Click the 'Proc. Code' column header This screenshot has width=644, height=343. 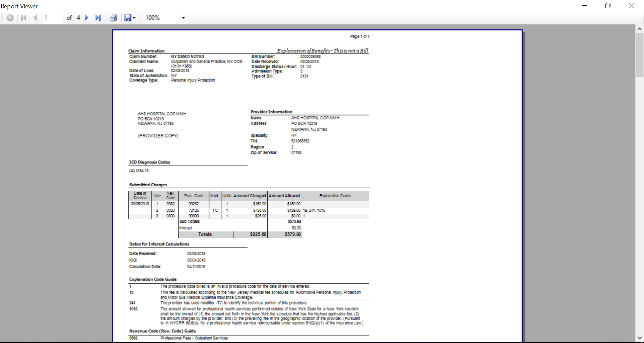click(194, 196)
